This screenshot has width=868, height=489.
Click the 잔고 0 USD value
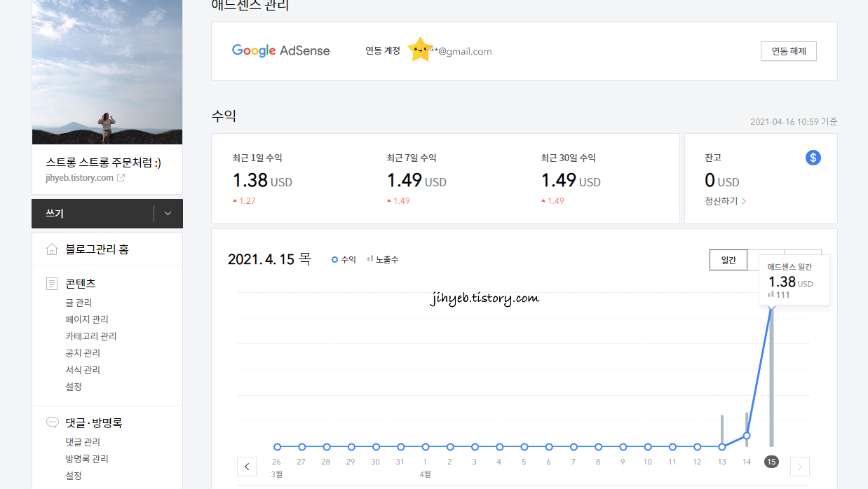pyautogui.click(x=721, y=181)
